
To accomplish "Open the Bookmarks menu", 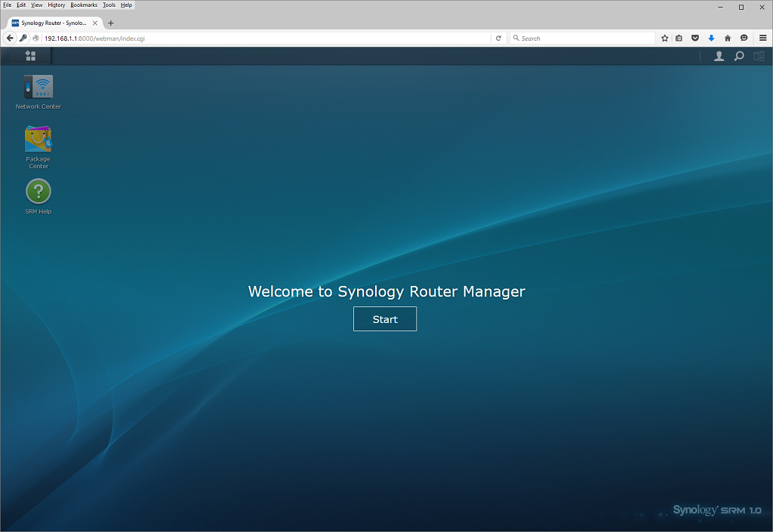I will [84, 5].
